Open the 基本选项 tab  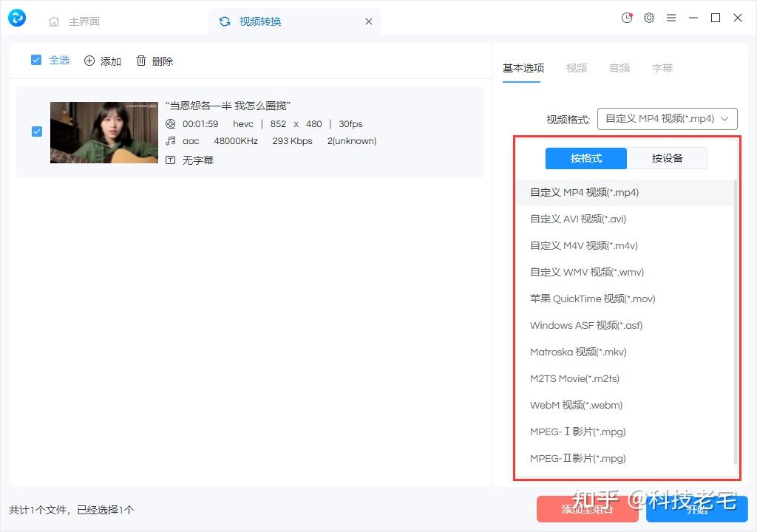(523, 68)
